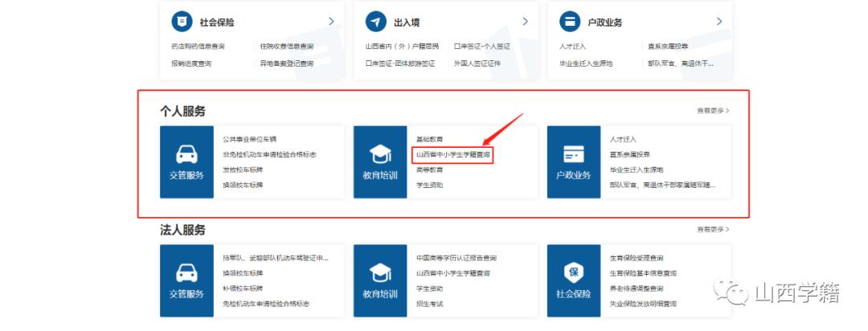Click 查看更多 beside 法人服务 heading
Viewport: 868px width, 331px height.
[x=713, y=229]
